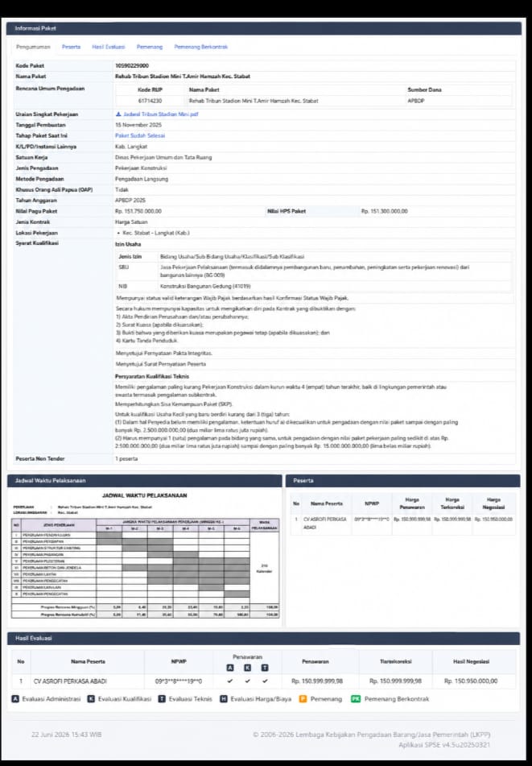Go to the Pemenang tab
The width and height of the screenshot is (532, 766).
point(150,47)
